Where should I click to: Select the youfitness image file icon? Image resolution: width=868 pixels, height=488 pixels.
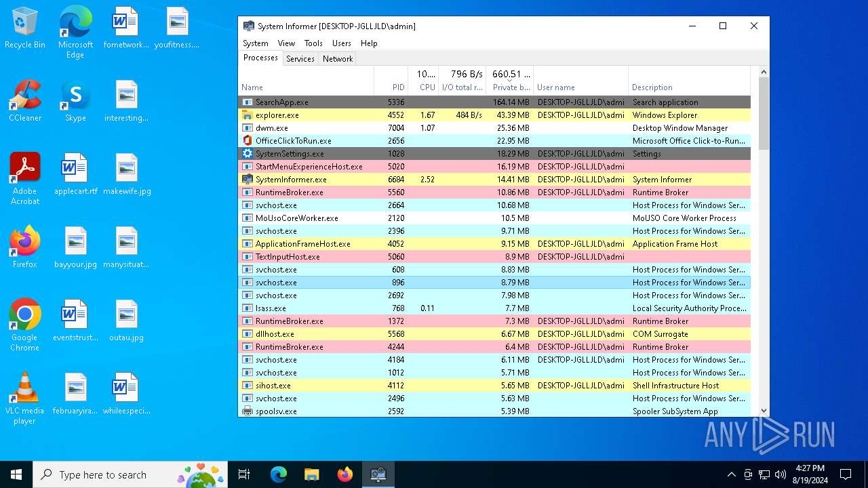coord(177,28)
